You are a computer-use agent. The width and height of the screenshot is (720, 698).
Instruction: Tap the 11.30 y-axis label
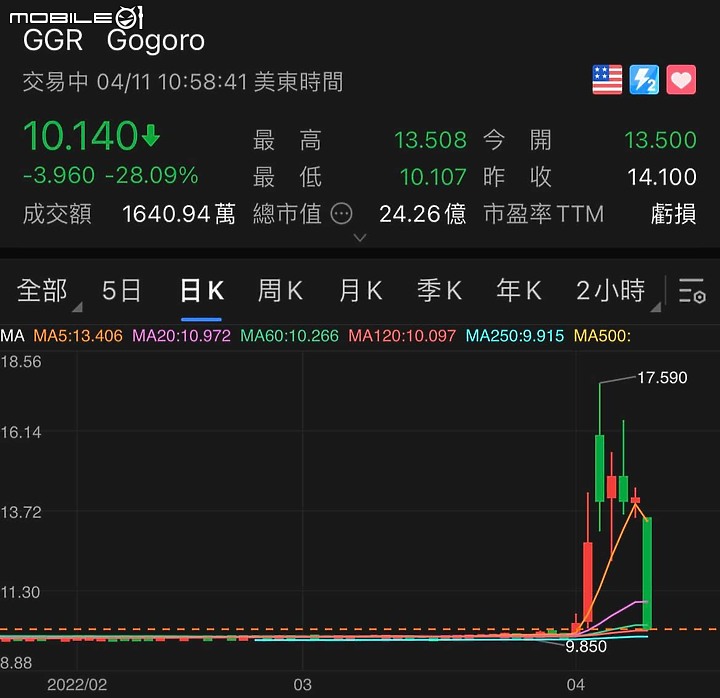(20, 592)
